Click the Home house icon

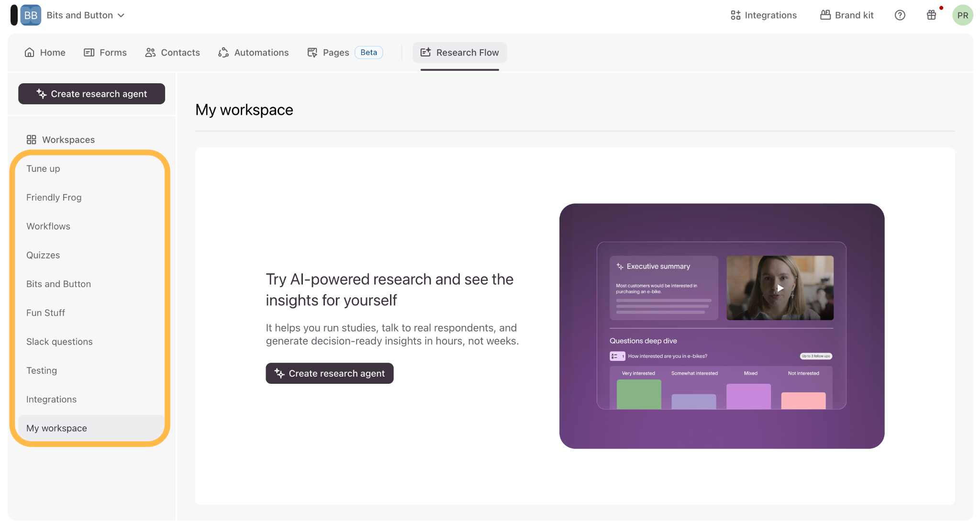(x=30, y=53)
